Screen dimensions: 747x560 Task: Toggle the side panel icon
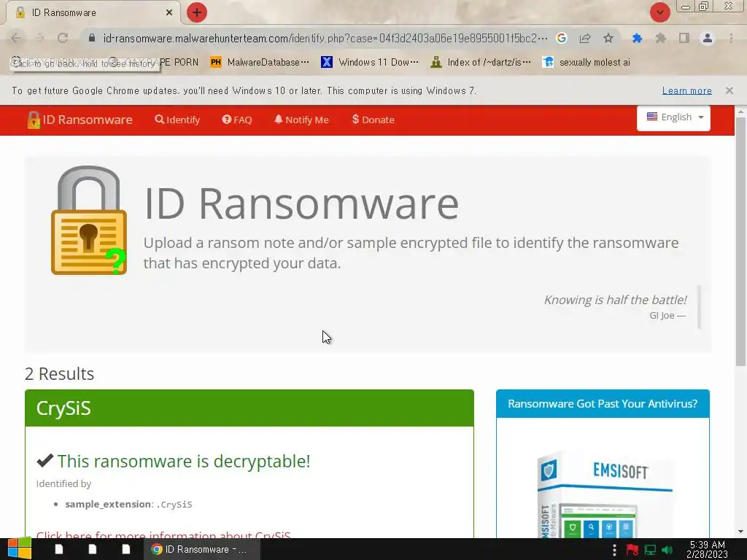tap(684, 38)
